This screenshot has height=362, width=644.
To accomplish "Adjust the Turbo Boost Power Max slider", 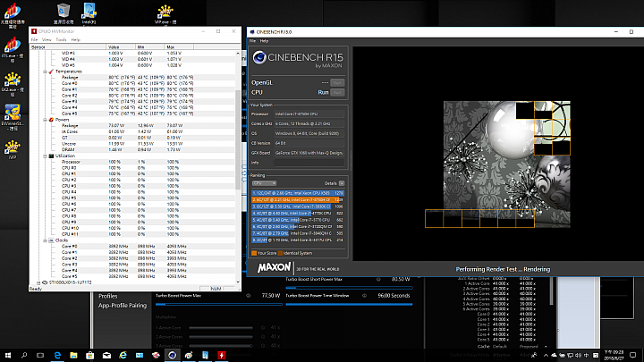I will click(219, 304).
